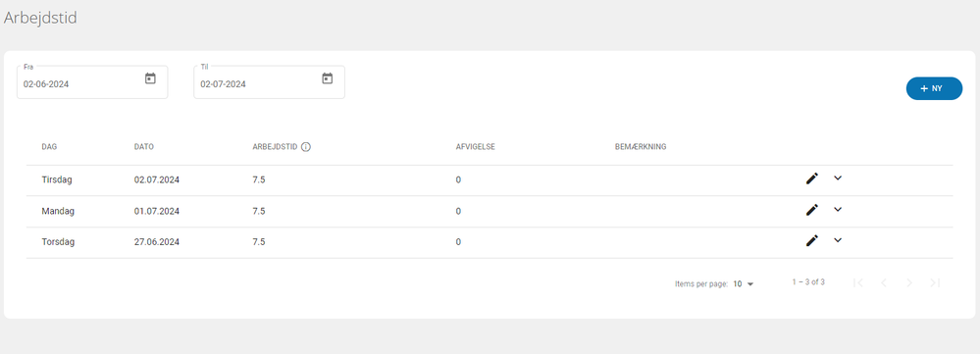Select the '1 – 3 of 3' range label
The image size is (980, 354).
[808, 282]
